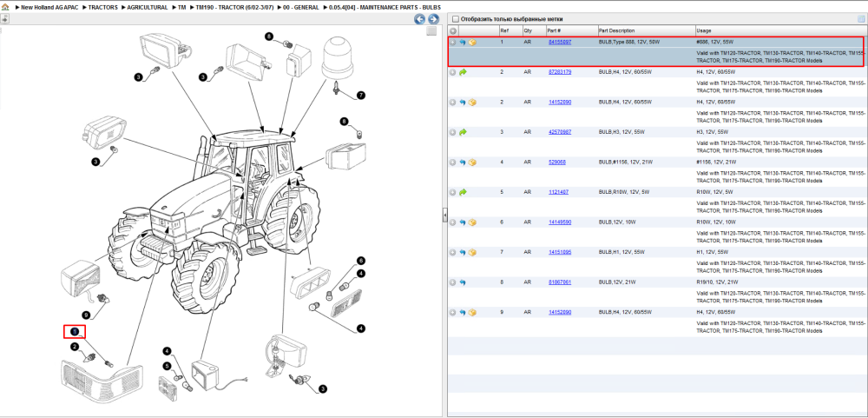Open part number link 84155897
Viewport: 868px width, 418px height.
click(560, 42)
